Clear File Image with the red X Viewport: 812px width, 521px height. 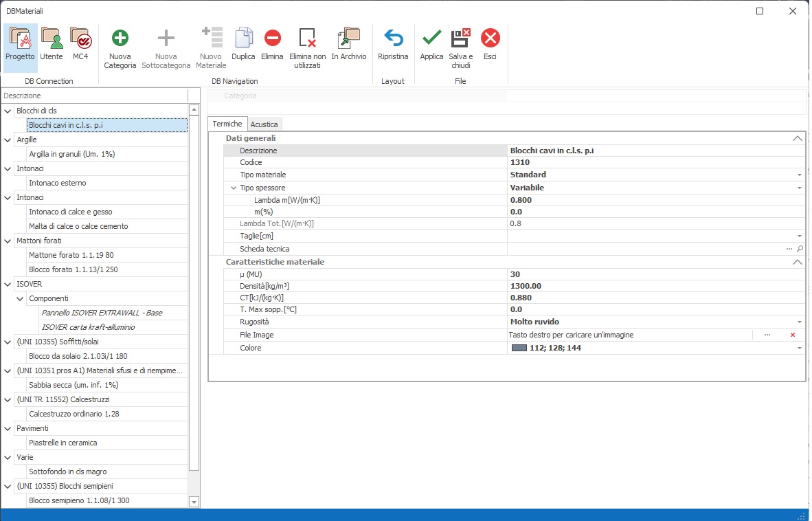coord(792,335)
